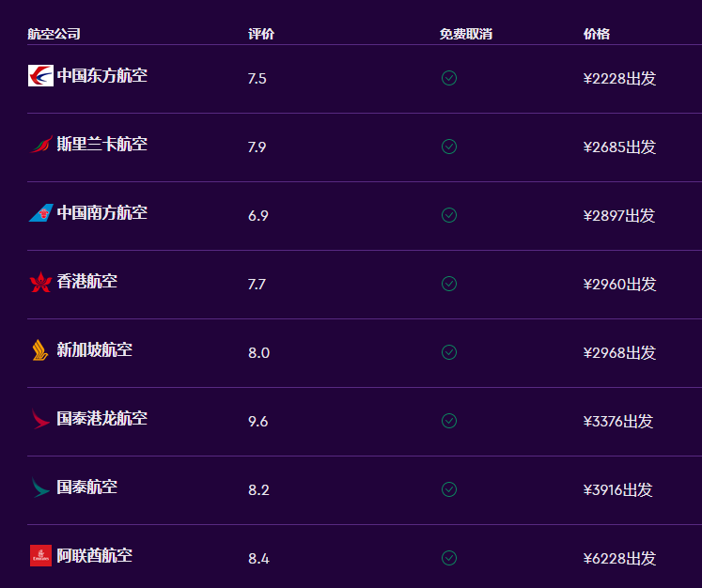Click the Hong Kong Airlines logo
702x588 pixels.
(40, 282)
